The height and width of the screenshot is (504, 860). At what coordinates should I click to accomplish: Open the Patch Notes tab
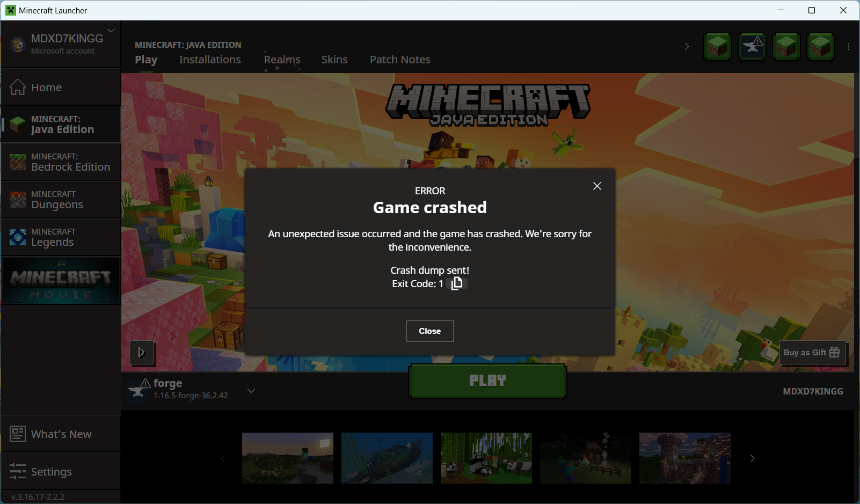400,60
